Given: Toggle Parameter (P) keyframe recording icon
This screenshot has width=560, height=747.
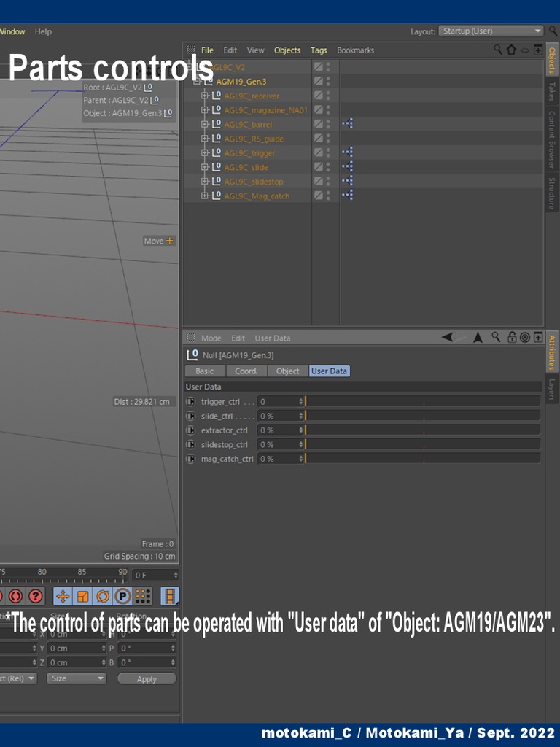Looking at the screenshot, I should [x=122, y=596].
